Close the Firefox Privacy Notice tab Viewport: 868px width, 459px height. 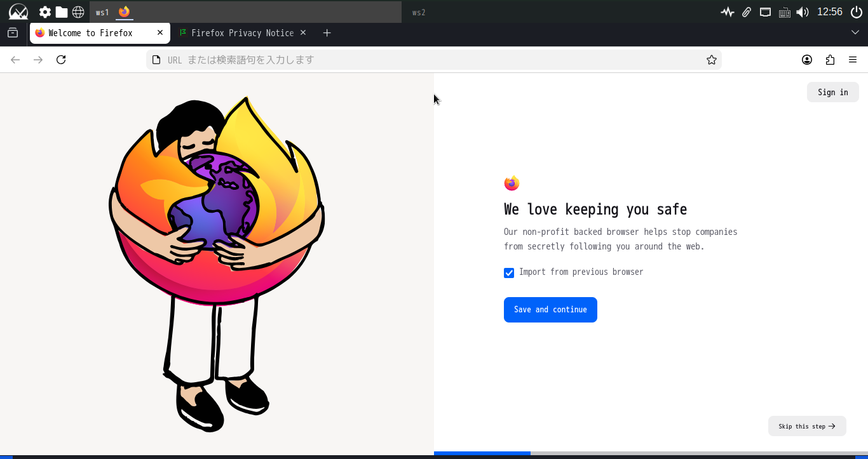click(x=303, y=33)
